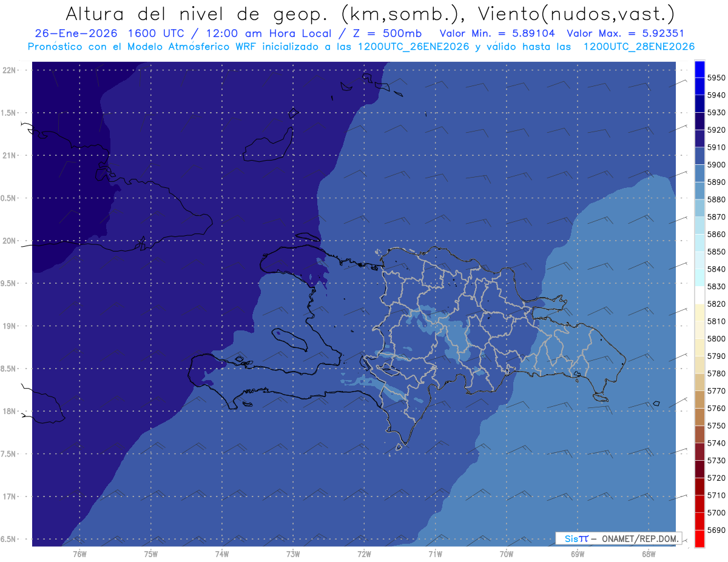Click the '17N' latitude label
The width and height of the screenshot is (728, 562).
point(10,497)
